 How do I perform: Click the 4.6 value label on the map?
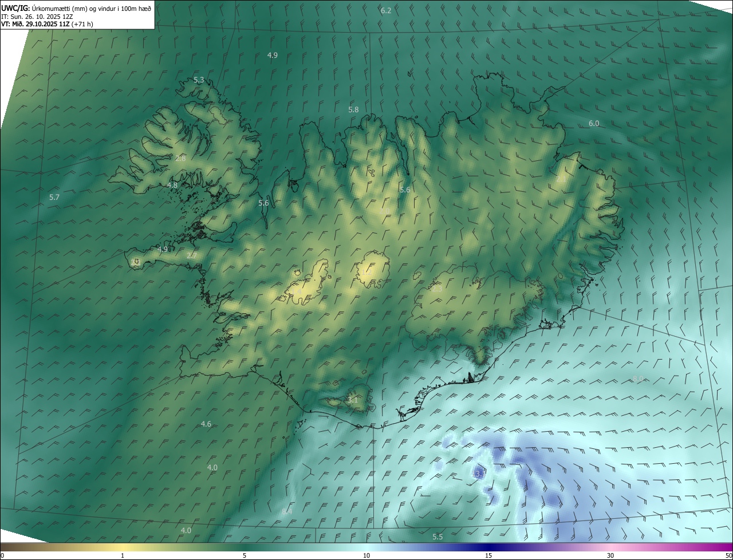pos(206,424)
